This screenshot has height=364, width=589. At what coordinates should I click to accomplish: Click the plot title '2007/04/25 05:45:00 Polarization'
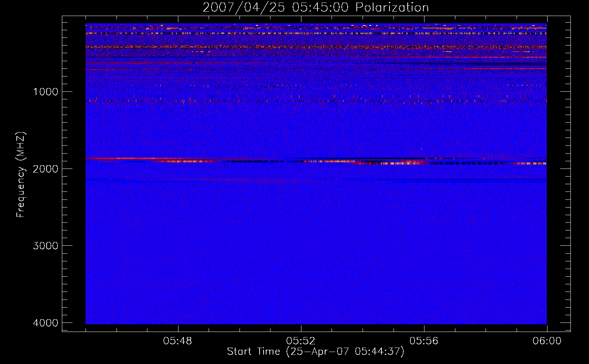click(316, 8)
